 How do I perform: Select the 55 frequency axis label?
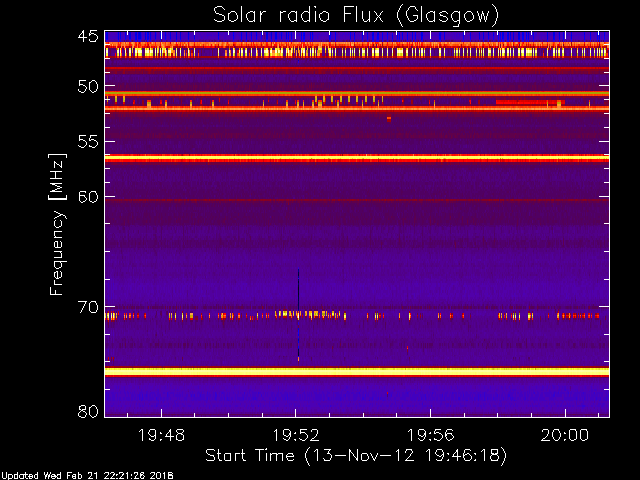click(88, 142)
